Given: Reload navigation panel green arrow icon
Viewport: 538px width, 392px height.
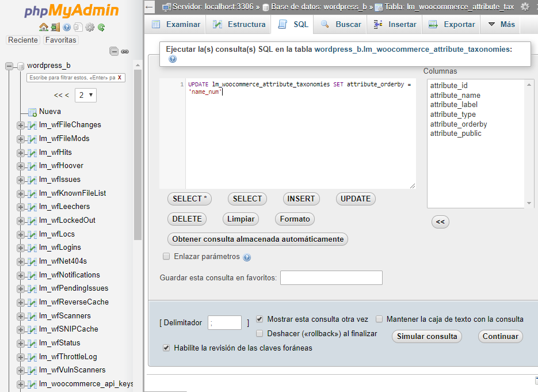Looking at the screenshot, I should click(x=101, y=27).
